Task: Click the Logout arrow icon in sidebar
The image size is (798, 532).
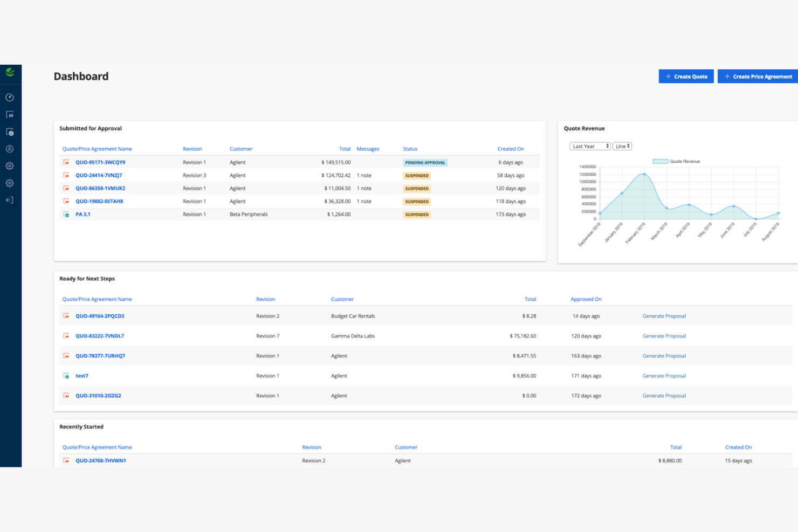Action: [x=10, y=200]
